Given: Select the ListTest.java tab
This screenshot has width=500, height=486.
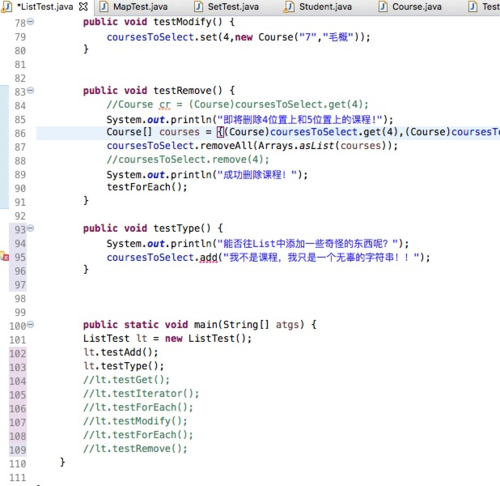Looking at the screenshot, I should 45,7.
